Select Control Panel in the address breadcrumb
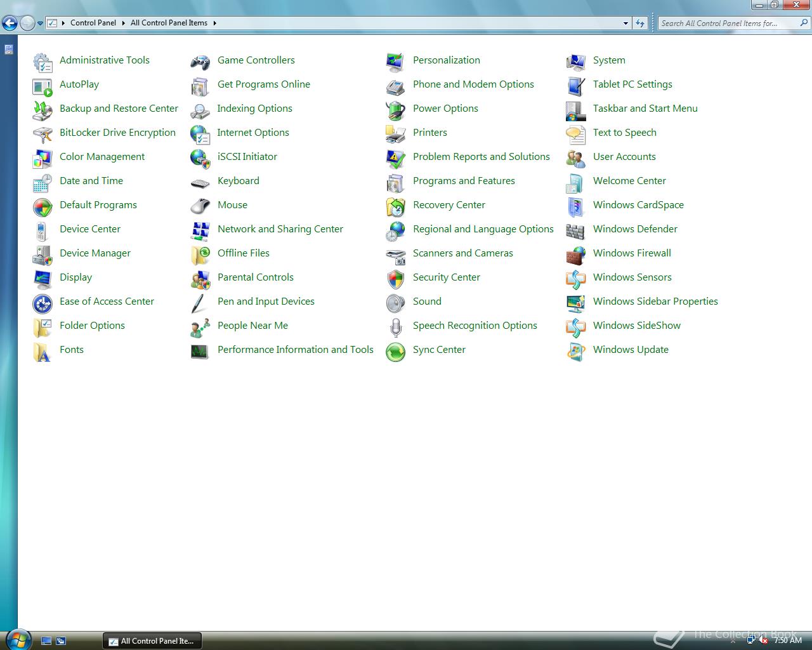Screen dimensions: 812x650 pos(93,23)
